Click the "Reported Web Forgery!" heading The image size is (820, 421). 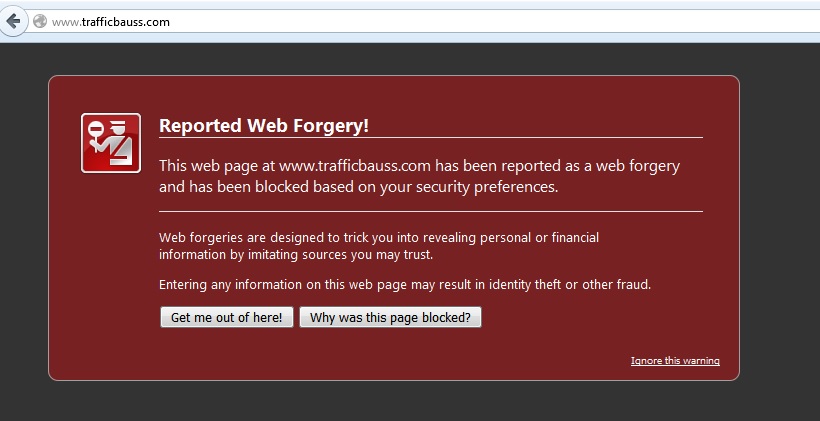[264, 126]
